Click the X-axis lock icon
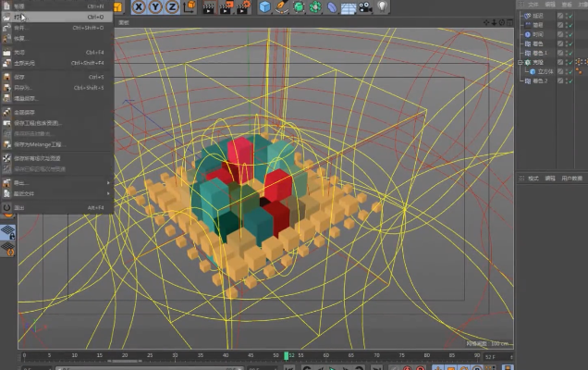The width and height of the screenshot is (588, 370). (139, 7)
